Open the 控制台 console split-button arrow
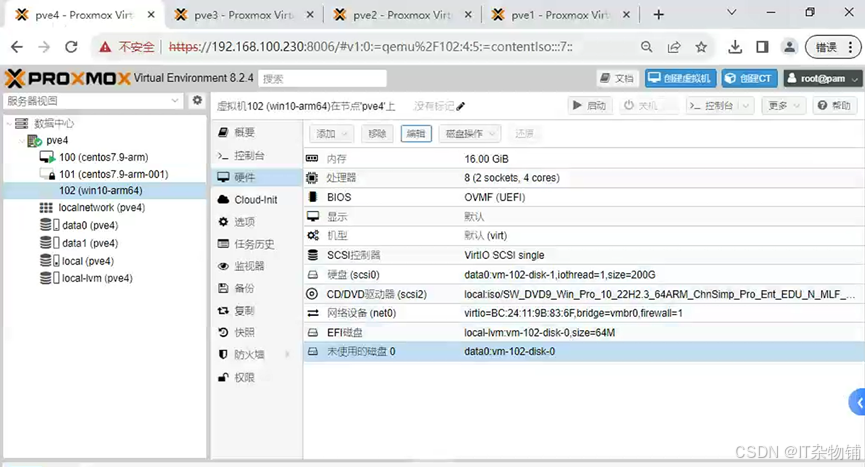Image resolution: width=865 pixels, height=467 pixels. (746, 105)
